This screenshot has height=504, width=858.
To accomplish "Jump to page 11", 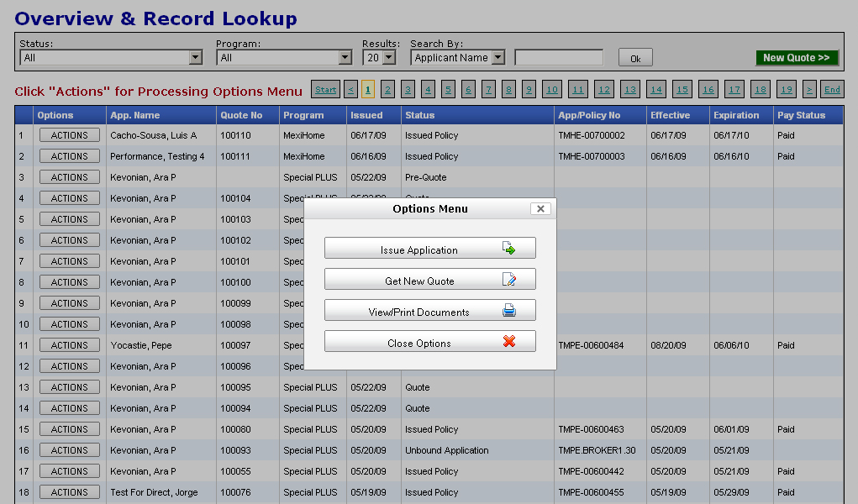I will (578, 90).
